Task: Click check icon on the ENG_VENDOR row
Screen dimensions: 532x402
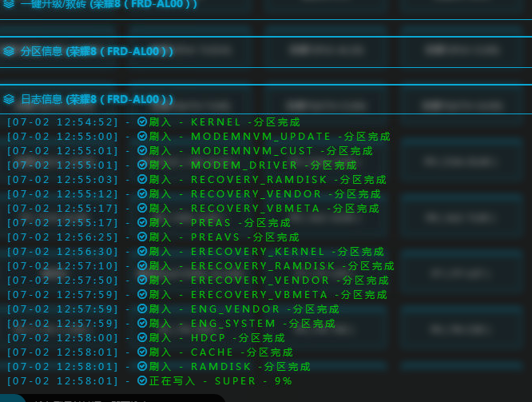Action: tap(142, 308)
